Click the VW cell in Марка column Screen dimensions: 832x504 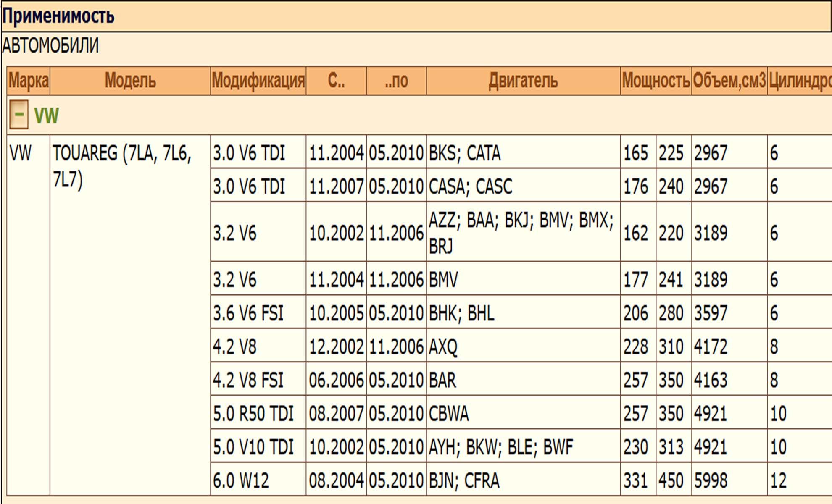[29, 315]
